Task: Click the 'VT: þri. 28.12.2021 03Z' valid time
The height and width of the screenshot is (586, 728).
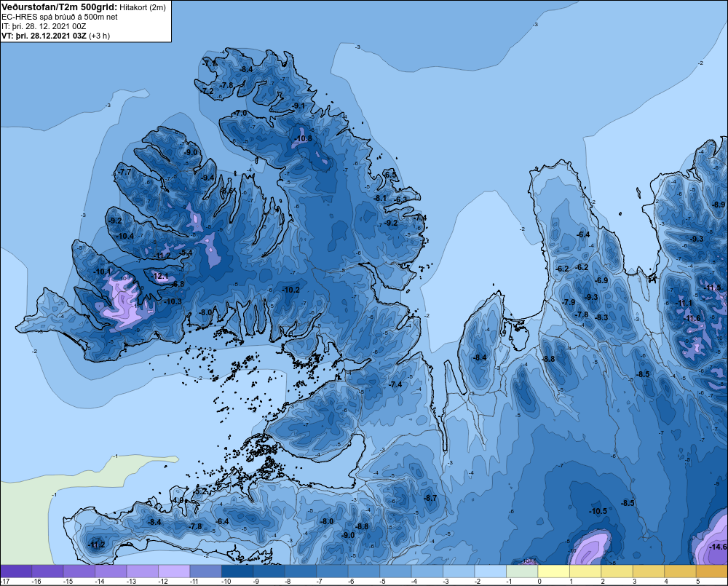Action: pyautogui.click(x=43, y=36)
